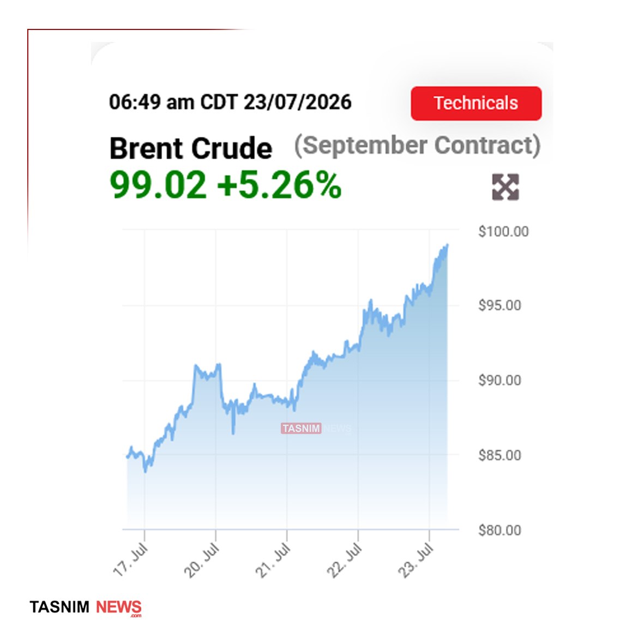
Task: Click the $90.00 axis label
Action: tap(500, 380)
